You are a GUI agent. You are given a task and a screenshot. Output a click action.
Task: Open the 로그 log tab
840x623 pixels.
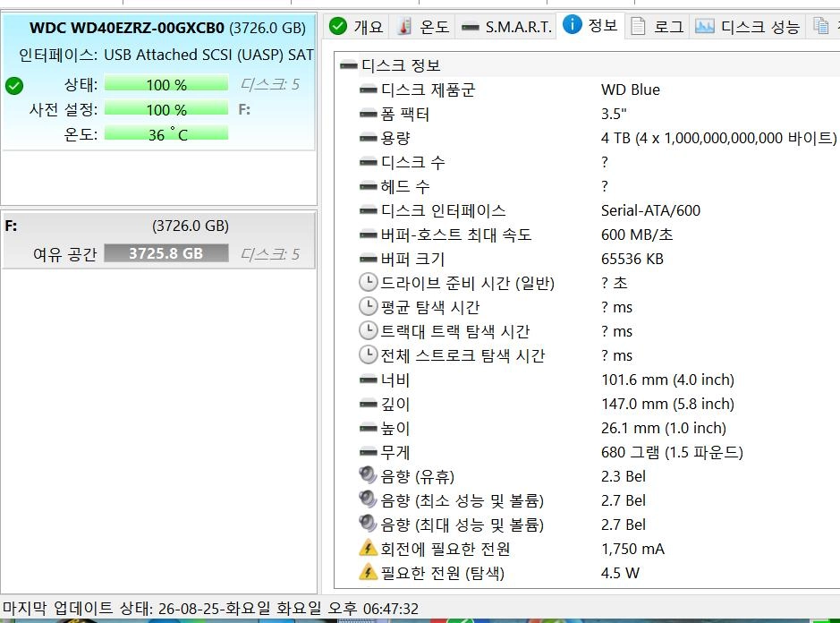click(658, 26)
